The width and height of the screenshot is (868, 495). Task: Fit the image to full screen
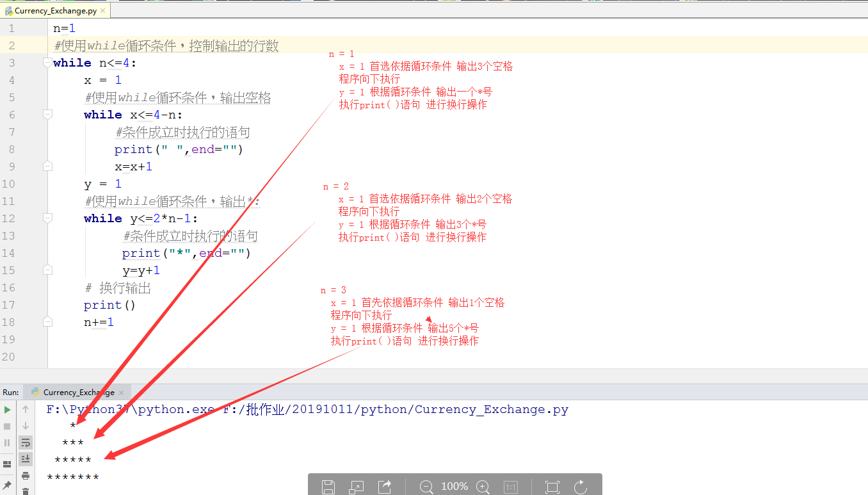point(552,487)
